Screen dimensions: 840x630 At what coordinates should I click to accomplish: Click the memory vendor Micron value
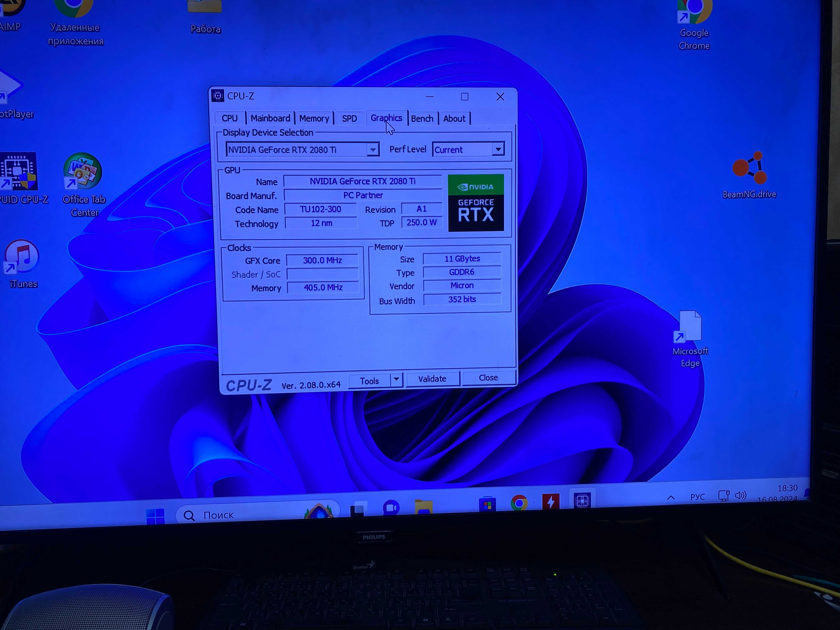[462, 286]
